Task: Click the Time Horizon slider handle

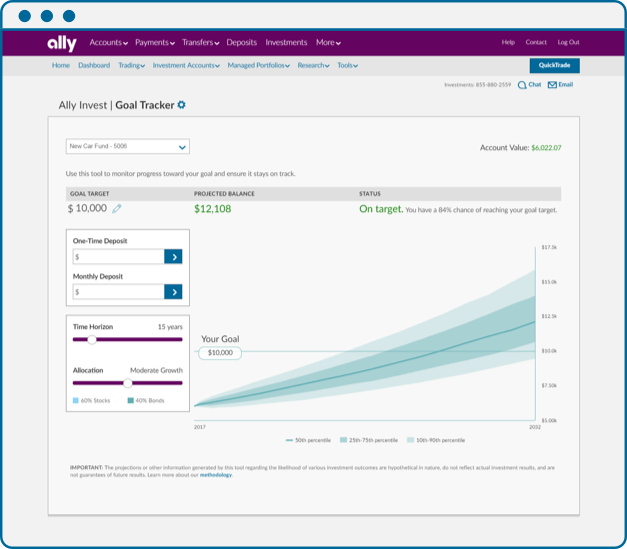Action: 92,339
